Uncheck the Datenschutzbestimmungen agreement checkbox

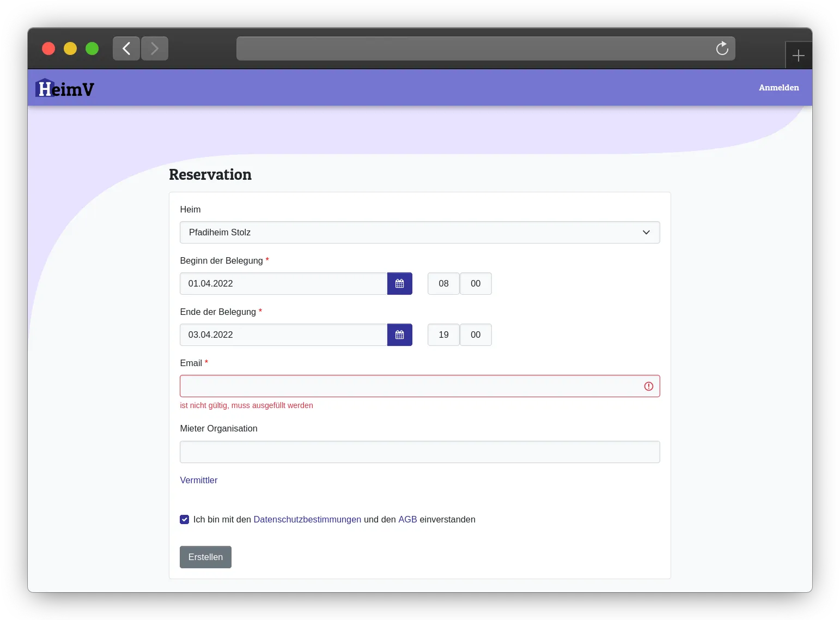pyautogui.click(x=185, y=520)
